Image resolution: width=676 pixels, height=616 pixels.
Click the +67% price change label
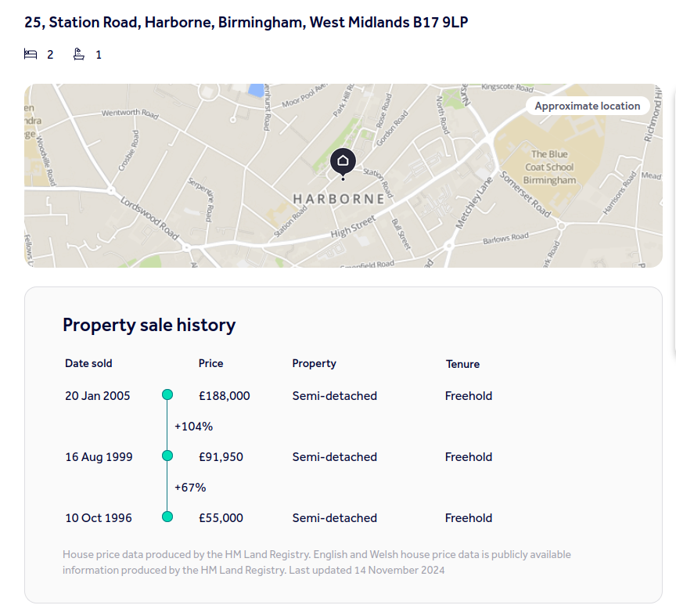click(x=190, y=488)
